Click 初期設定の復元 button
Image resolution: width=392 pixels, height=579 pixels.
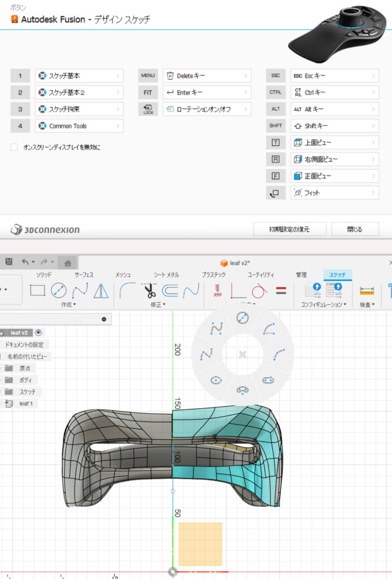(x=290, y=230)
